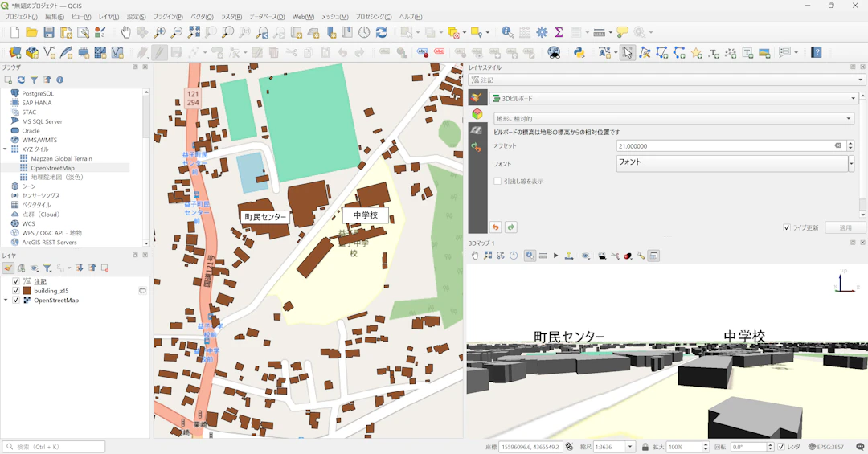868x454 pixels.
Task: Collapse the XYZ タイル tree node
Action: [x=6, y=149]
